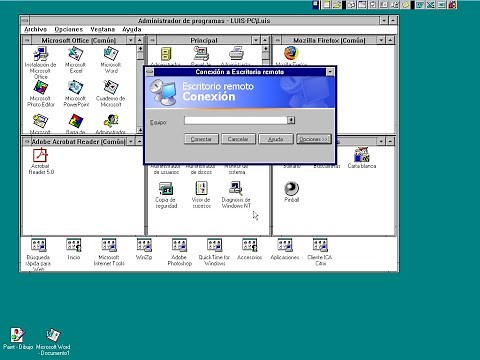
Task: Click scroll-up arrow in Microsoft Office group
Action: [x=140, y=49]
